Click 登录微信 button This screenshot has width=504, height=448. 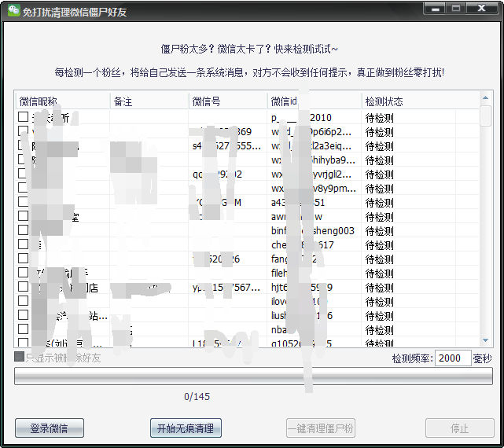tap(50, 428)
